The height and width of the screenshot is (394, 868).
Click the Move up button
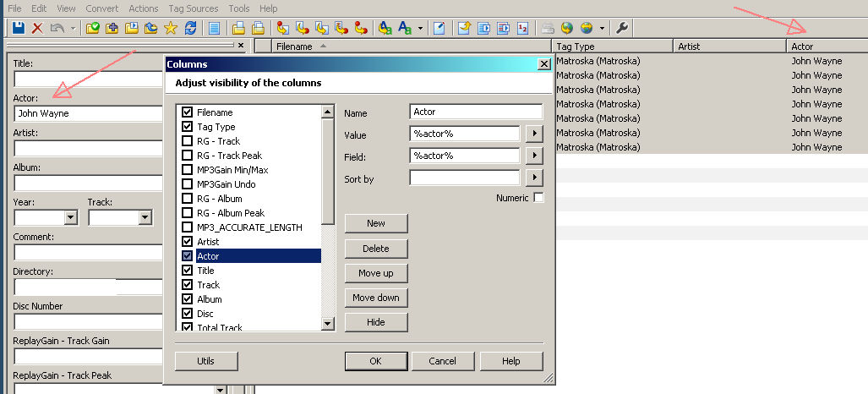click(x=376, y=273)
